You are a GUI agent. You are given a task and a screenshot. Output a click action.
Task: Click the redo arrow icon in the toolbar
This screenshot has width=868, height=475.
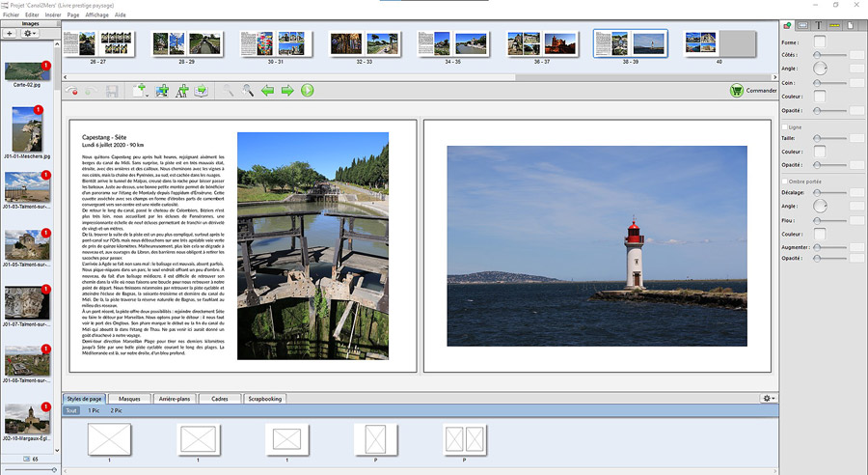point(92,91)
